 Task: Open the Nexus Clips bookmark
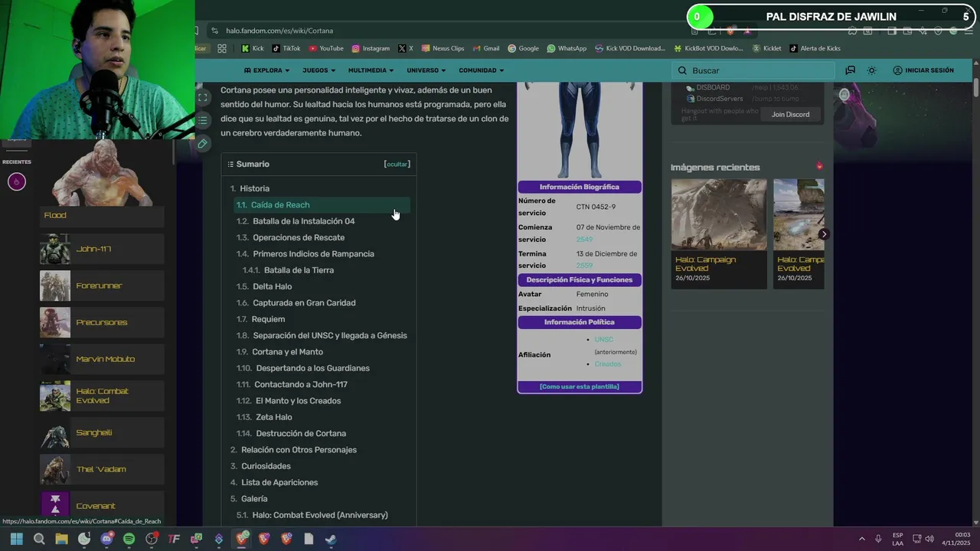pyautogui.click(x=443, y=48)
